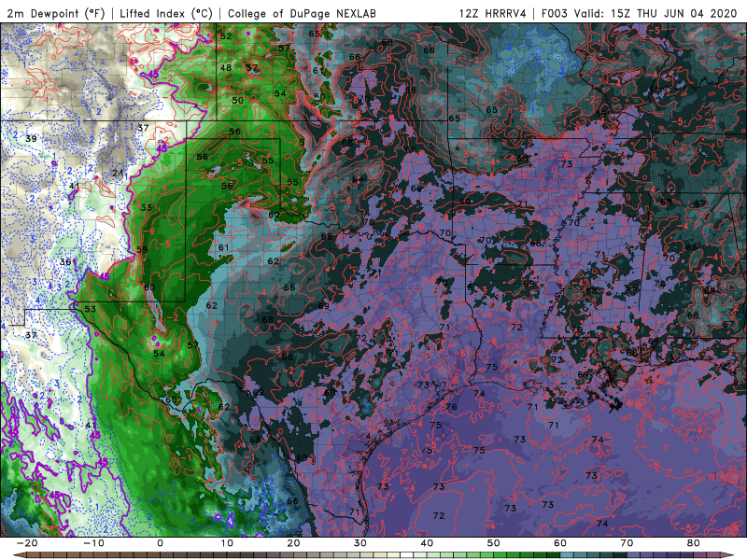Click the '21' dewpoint value on map
The height and width of the screenshot is (560, 747).
point(118,173)
